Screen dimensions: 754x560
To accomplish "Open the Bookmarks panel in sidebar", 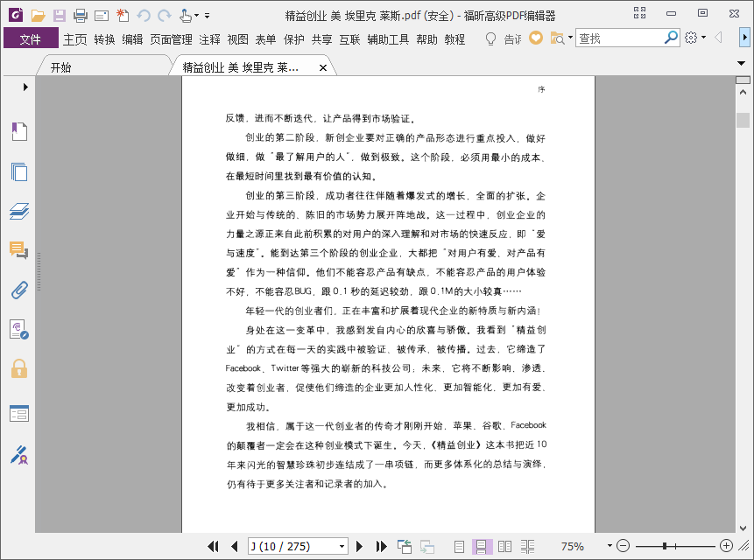I will (x=19, y=131).
